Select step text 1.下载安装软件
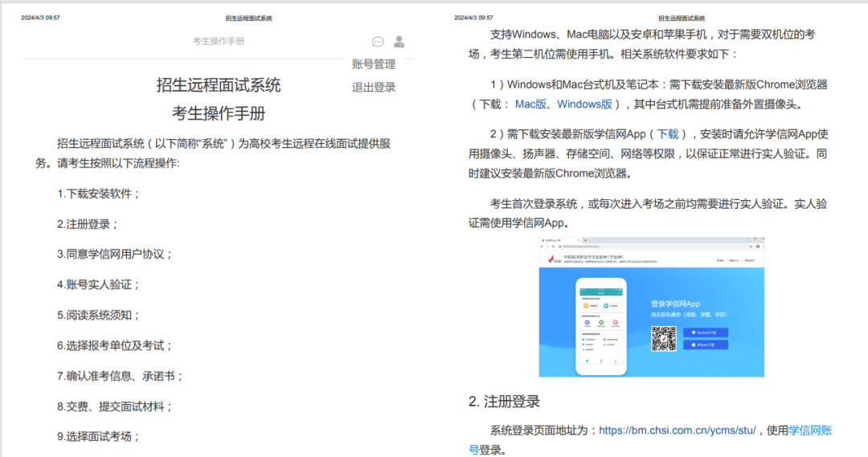Image resolution: width=868 pixels, height=457 pixels. coord(99,194)
